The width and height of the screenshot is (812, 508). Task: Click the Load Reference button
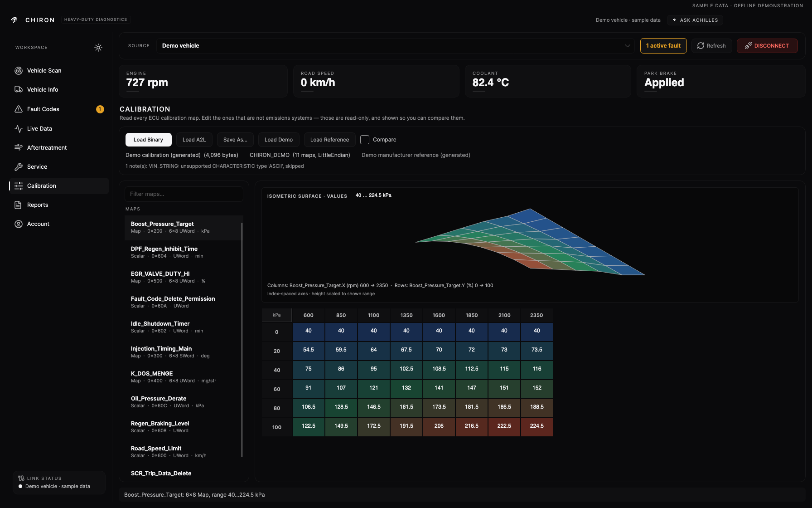[x=329, y=140]
